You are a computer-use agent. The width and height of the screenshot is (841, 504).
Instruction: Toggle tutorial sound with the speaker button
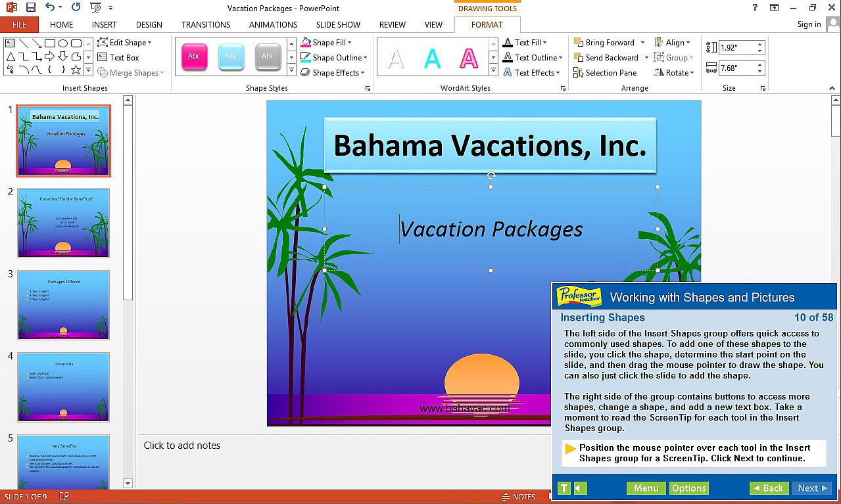[580, 488]
